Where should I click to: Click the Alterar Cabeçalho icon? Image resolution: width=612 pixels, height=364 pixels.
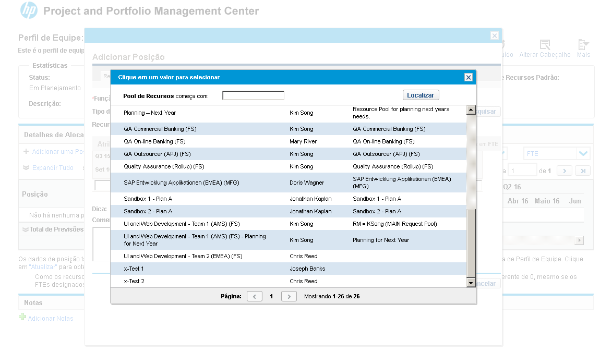pyautogui.click(x=545, y=45)
